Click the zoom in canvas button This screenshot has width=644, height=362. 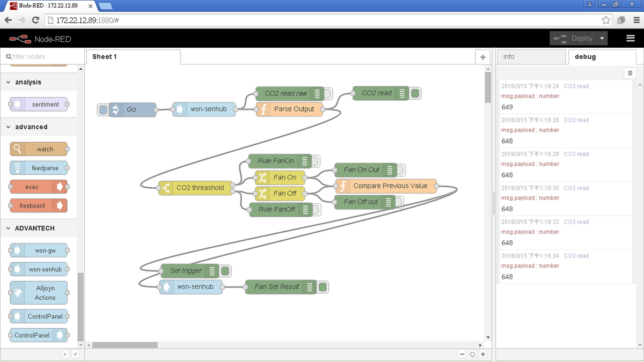(x=483, y=354)
